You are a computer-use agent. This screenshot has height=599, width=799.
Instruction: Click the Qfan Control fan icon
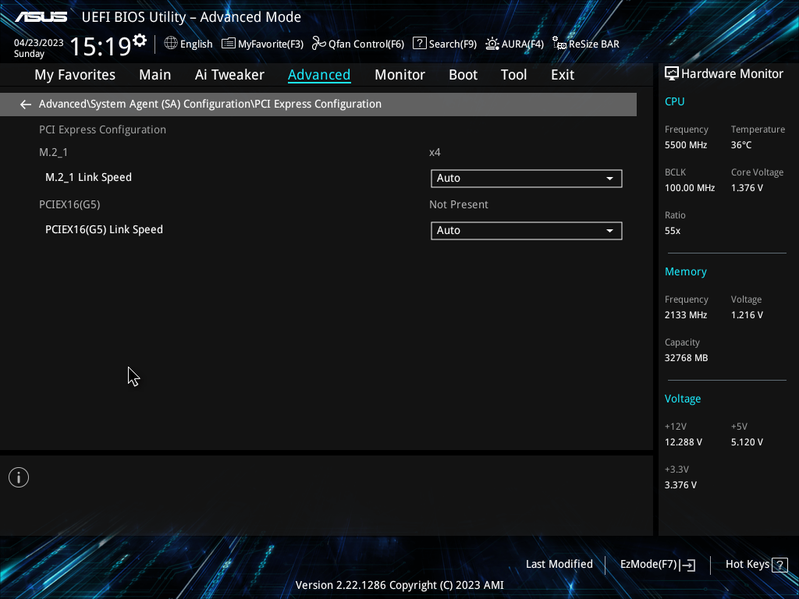coord(319,43)
